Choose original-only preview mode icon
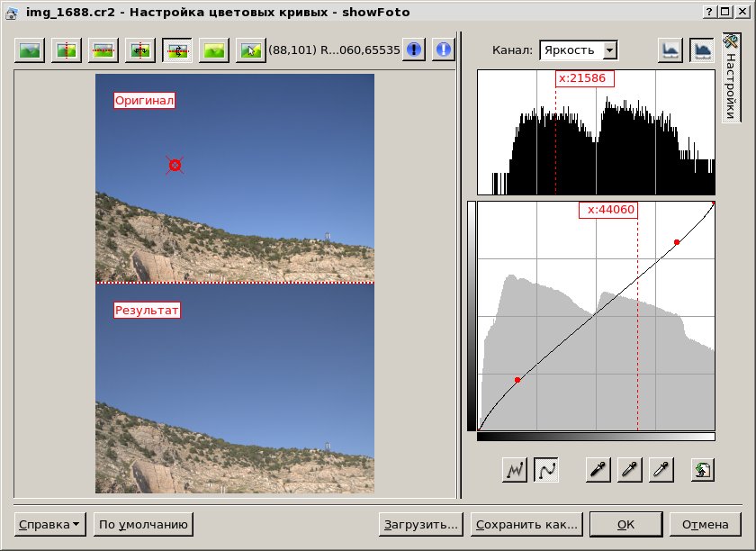The height and width of the screenshot is (551, 756). coord(30,50)
